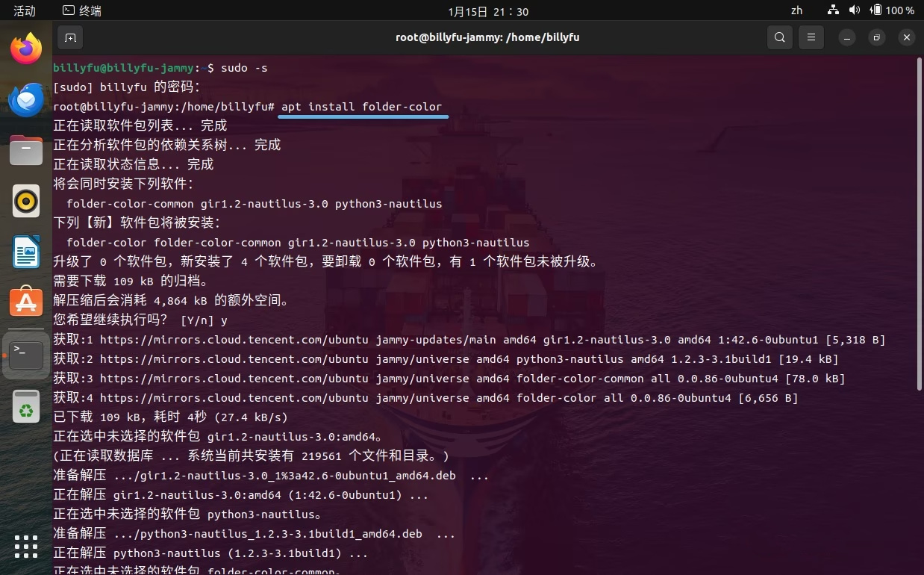The height and width of the screenshot is (575, 924).
Task: Click the terminal title root@billyfu-jammy
Action: (487, 37)
